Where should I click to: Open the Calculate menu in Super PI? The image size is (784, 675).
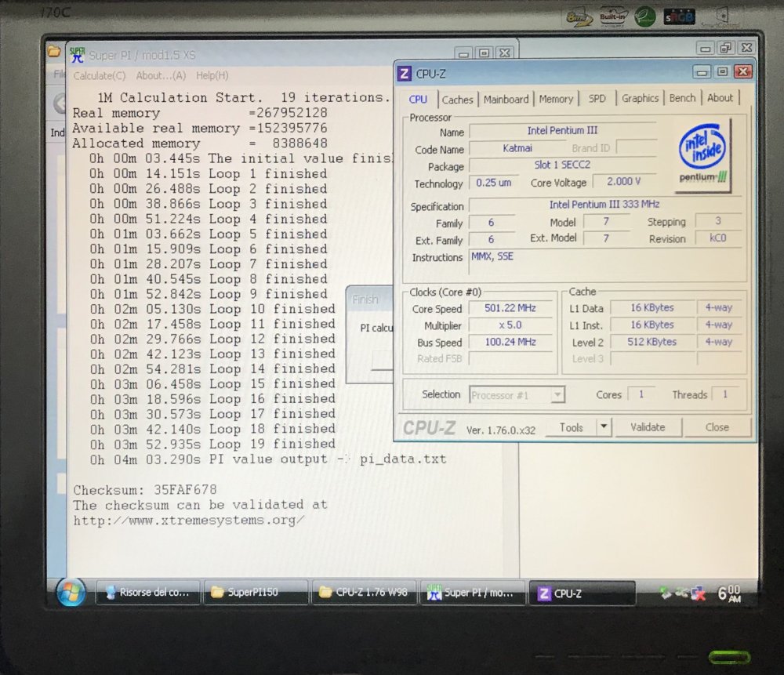[x=98, y=76]
